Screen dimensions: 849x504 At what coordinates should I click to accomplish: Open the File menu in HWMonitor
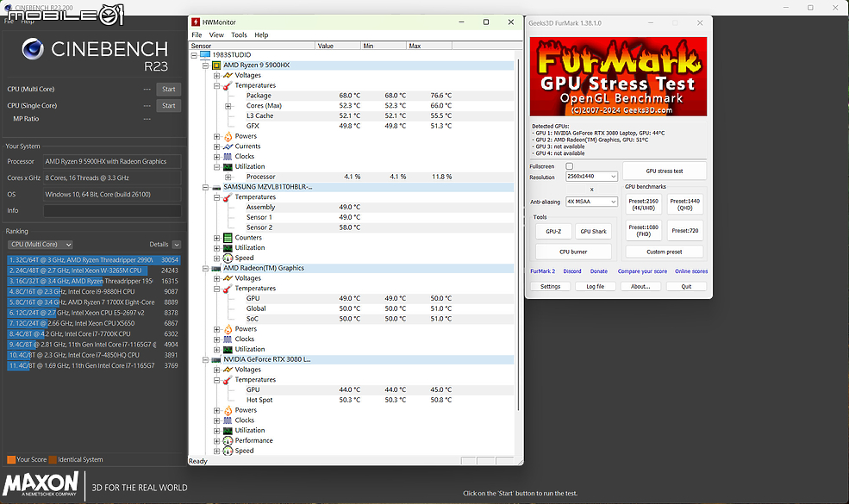197,34
